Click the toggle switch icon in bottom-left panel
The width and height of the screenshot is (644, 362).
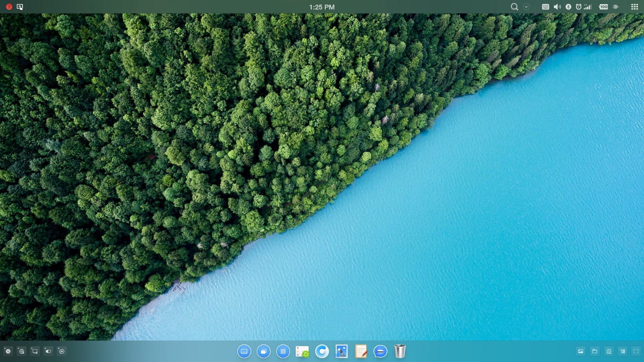click(x=48, y=351)
